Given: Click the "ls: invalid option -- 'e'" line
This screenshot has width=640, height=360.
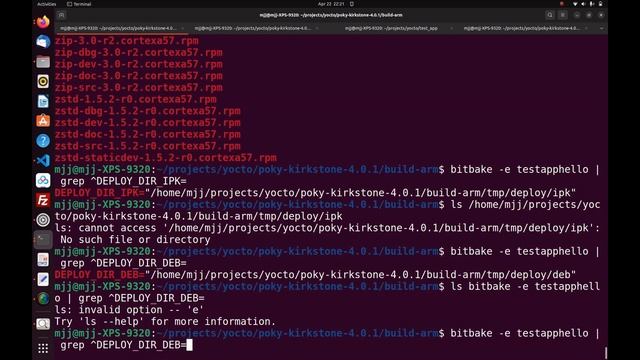Looking at the screenshot, I should coord(129,310).
